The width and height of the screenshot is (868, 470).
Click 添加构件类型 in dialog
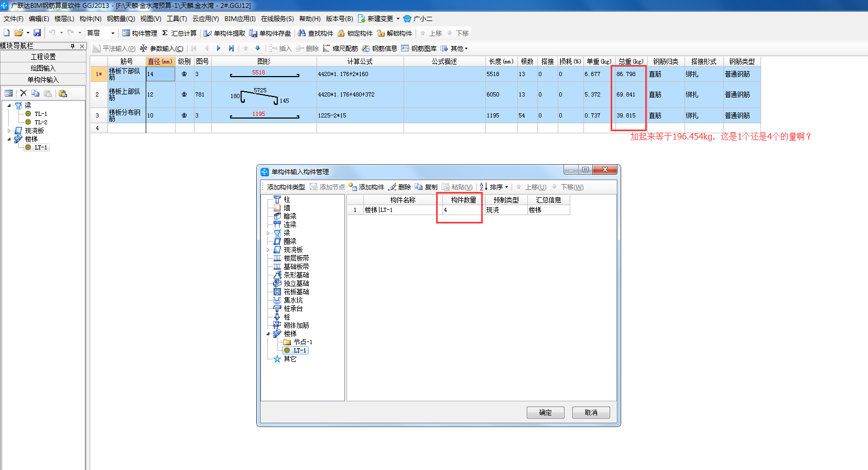(x=286, y=187)
